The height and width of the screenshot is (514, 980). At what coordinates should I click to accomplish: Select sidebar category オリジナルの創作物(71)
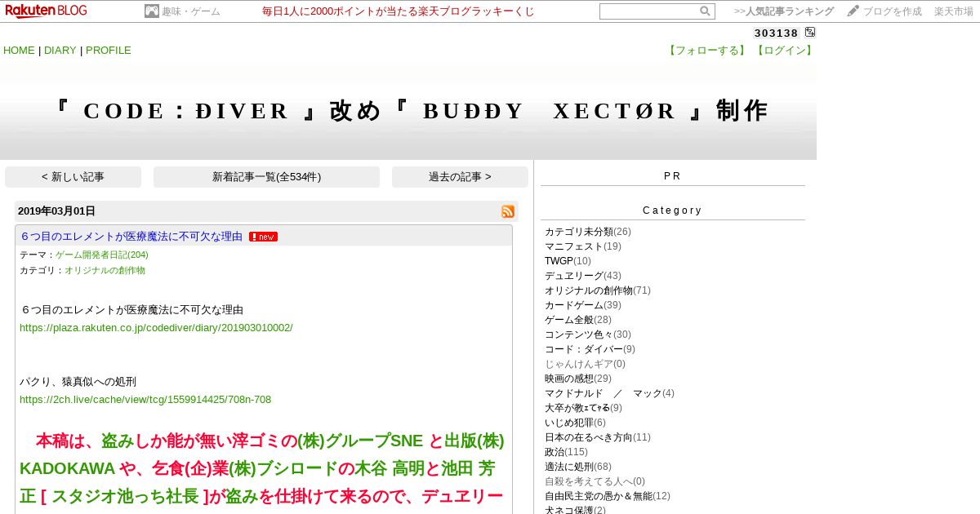click(x=598, y=290)
